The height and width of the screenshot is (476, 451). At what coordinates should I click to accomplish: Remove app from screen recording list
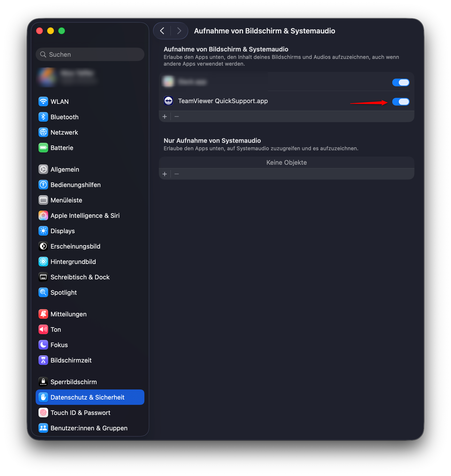177,117
